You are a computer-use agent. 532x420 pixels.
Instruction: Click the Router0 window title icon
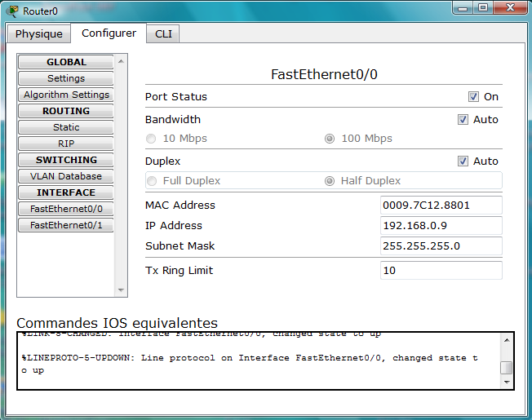[x=12, y=11]
